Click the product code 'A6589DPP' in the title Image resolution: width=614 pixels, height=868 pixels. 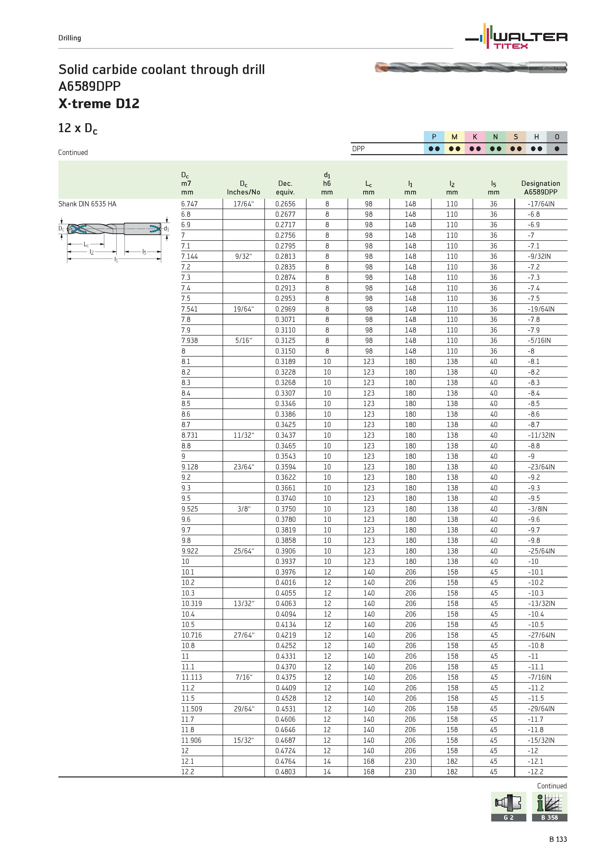[x=89, y=87]
